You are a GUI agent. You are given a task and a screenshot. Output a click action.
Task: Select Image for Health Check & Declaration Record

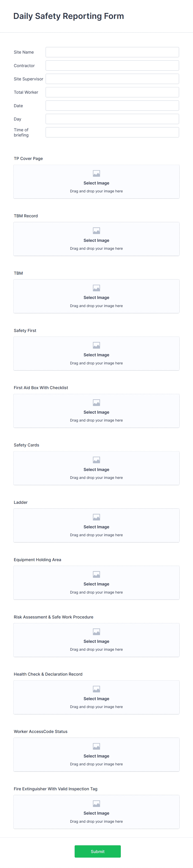click(96, 698)
